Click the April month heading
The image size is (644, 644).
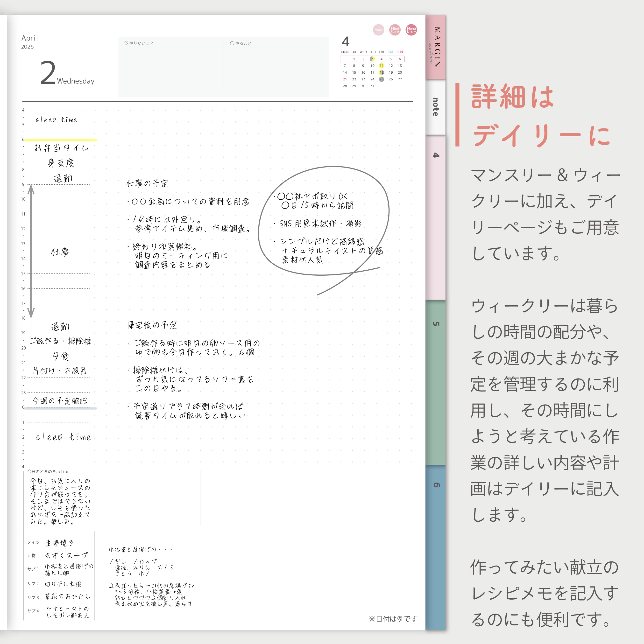point(29,38)
